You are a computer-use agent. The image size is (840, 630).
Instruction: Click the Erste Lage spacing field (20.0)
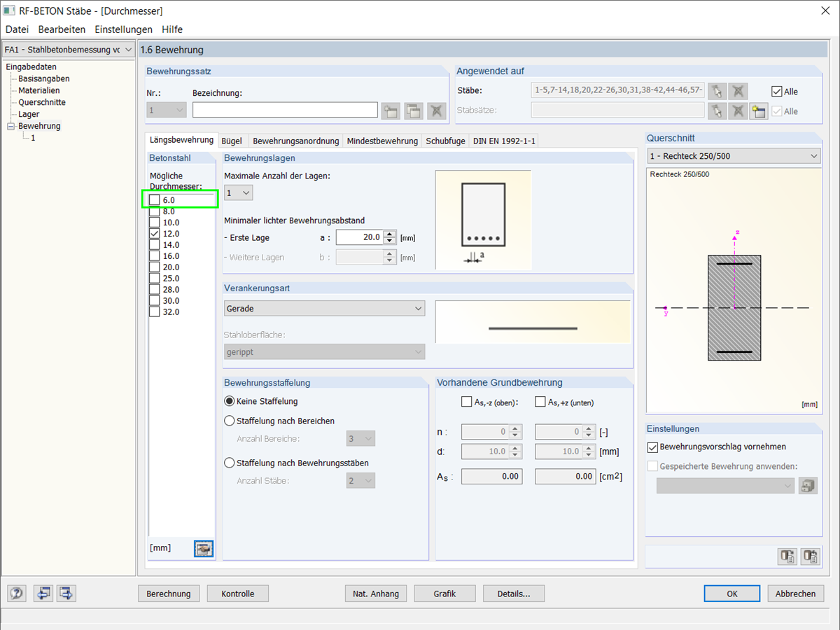[x=359, y=237]
